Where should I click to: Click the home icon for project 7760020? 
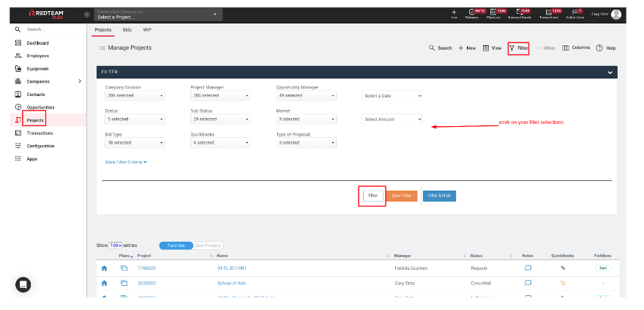pos(104,268)
